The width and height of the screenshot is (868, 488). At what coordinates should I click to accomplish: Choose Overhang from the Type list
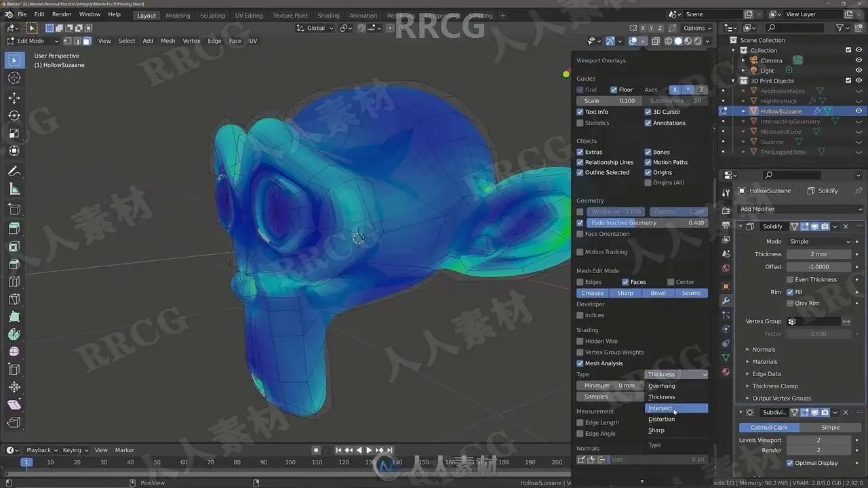(676, 386)
